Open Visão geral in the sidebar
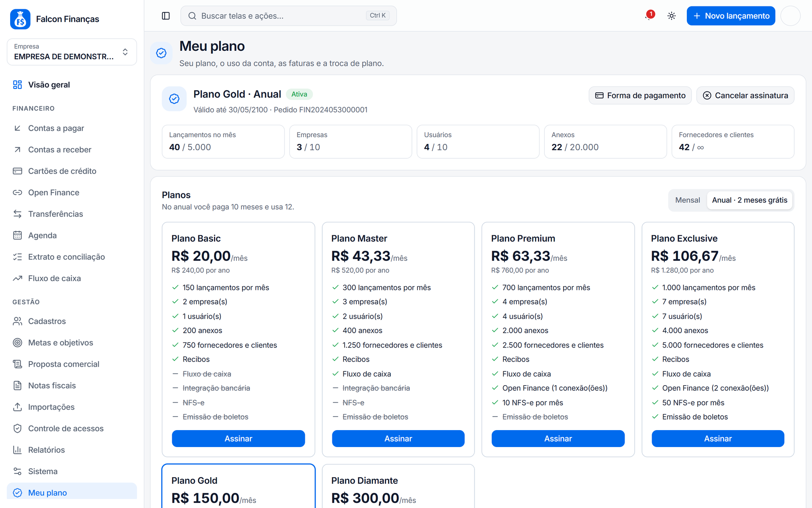The width and height of the screenshot is (812, 508). click(72, 85)
